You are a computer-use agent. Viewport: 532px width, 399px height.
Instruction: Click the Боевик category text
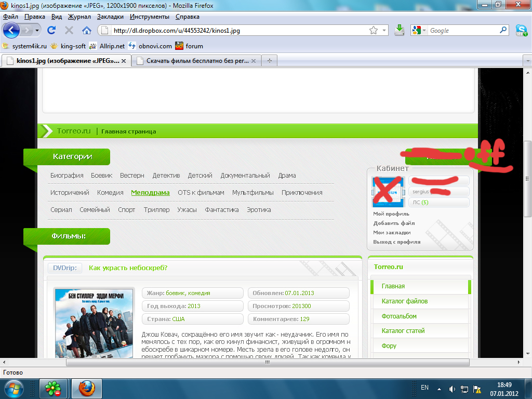(101, 176)
